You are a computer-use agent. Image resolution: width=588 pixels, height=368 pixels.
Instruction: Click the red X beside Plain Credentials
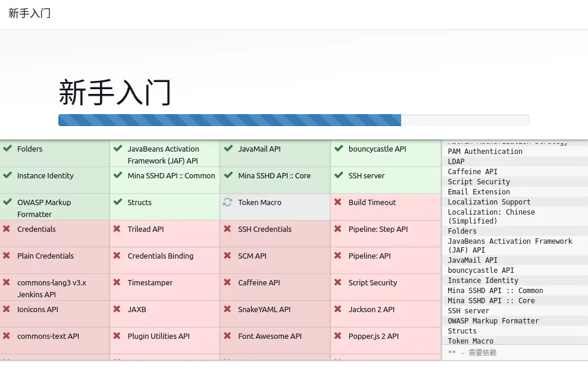pos(7,256)
